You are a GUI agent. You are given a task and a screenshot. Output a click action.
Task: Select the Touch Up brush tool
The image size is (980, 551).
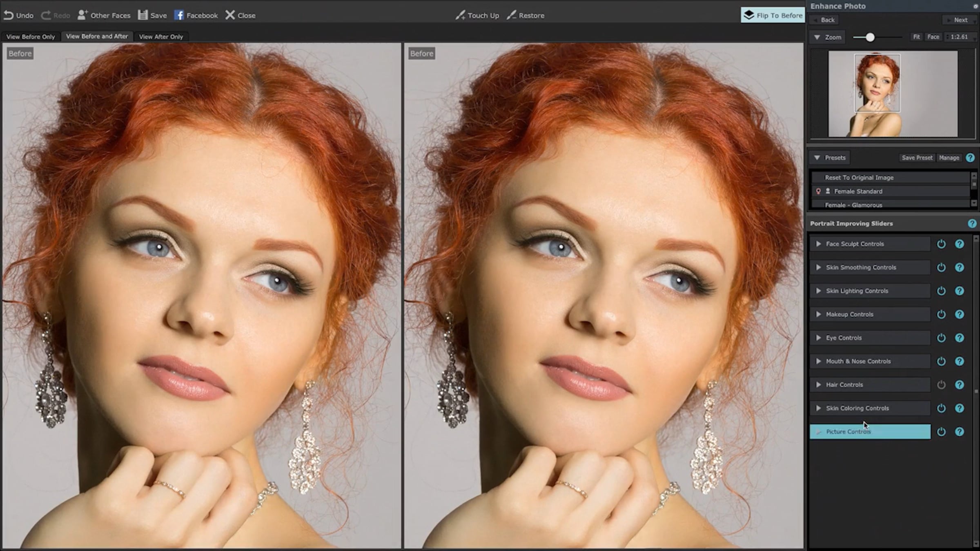coord(461,16)
